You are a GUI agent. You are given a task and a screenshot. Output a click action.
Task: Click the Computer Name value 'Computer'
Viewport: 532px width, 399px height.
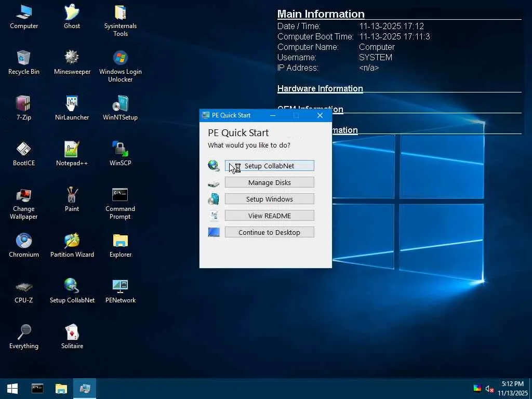tap(377, 47)
